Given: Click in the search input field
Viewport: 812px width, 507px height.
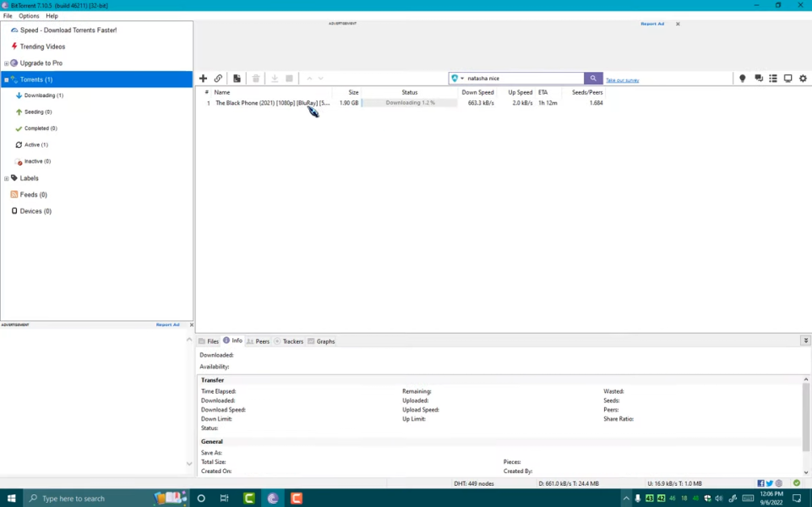Looking at the screenshot, I should pyautogui.click(x=524, y=79).
